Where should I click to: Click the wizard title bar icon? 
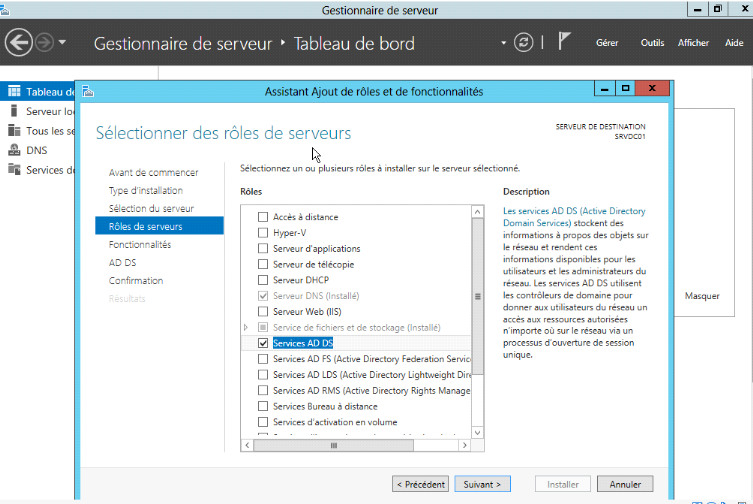[88, 91]
